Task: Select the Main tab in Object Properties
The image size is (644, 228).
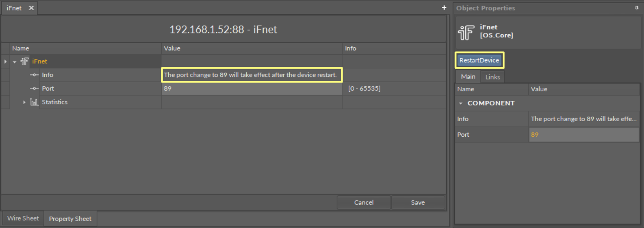Action: tap(468, 76)
